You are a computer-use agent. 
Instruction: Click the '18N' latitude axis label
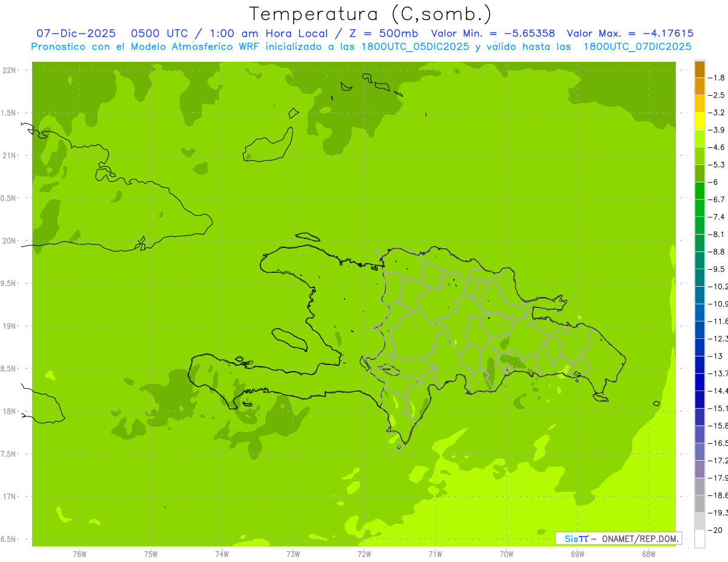click(x=10, y=412)
